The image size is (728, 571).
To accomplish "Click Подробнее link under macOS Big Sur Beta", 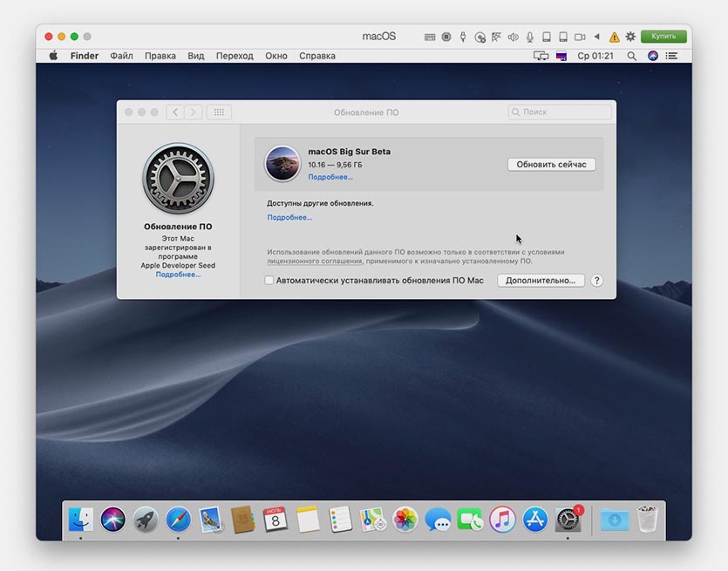I will coord(330,177).
